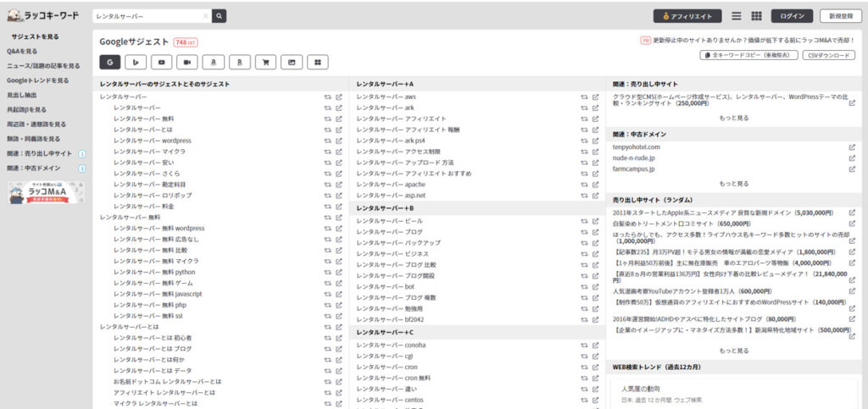Image resolution: width=868 pixels, height=409 pixels.
Task: Open external link for 白髪染めトリートメント口コミサイト
Action: tap(852, 224)
